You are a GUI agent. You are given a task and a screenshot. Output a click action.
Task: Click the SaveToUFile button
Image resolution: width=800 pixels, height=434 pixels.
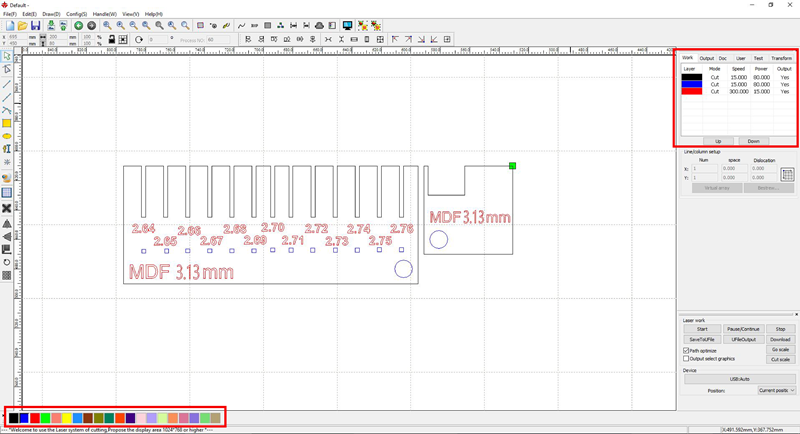tap(702, 339)
